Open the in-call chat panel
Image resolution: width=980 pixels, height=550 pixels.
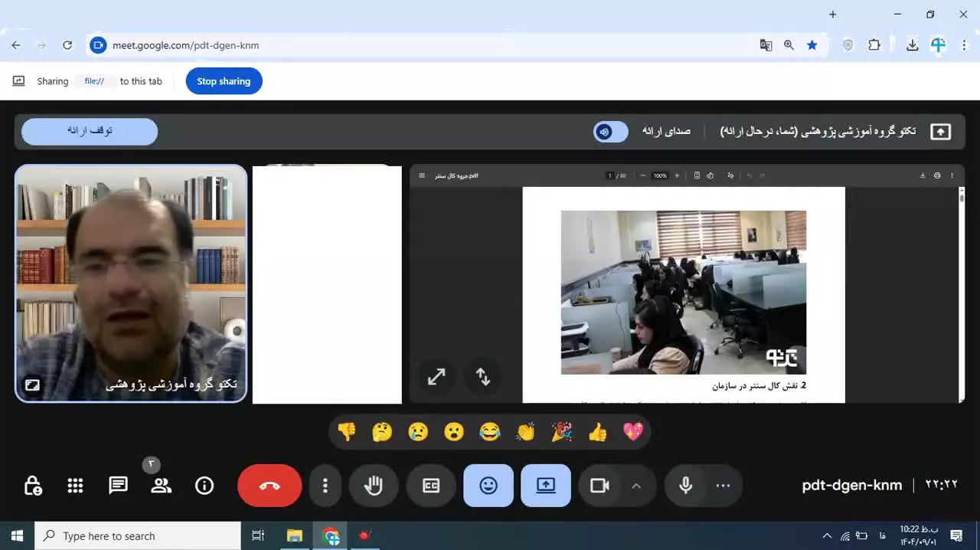[118, 486]
